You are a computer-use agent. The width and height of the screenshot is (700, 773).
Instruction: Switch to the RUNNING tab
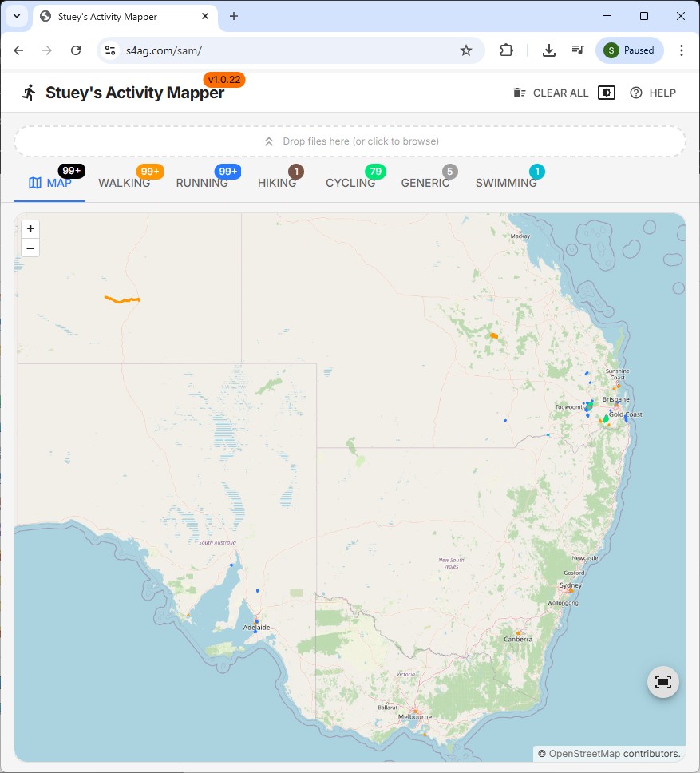202,183
